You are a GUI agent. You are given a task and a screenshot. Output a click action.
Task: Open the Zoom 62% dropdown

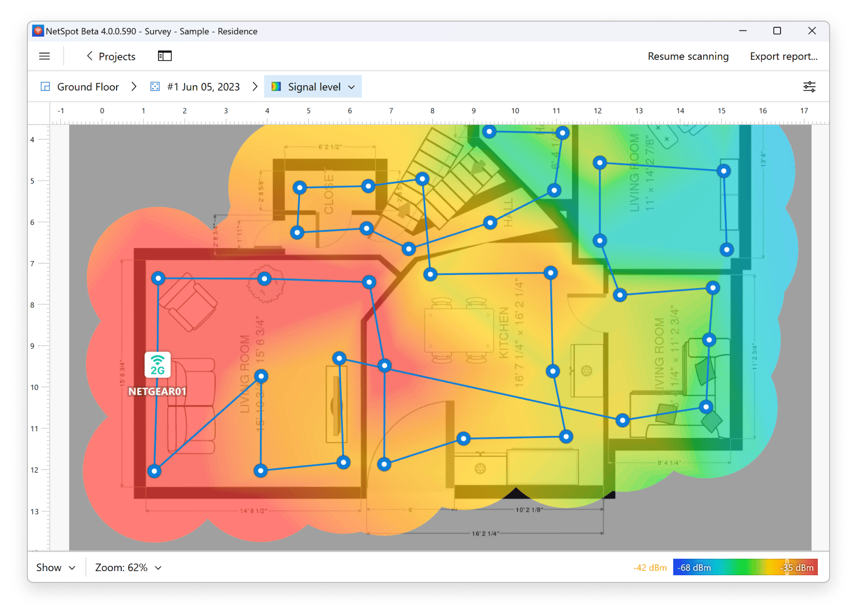[127, 568]
